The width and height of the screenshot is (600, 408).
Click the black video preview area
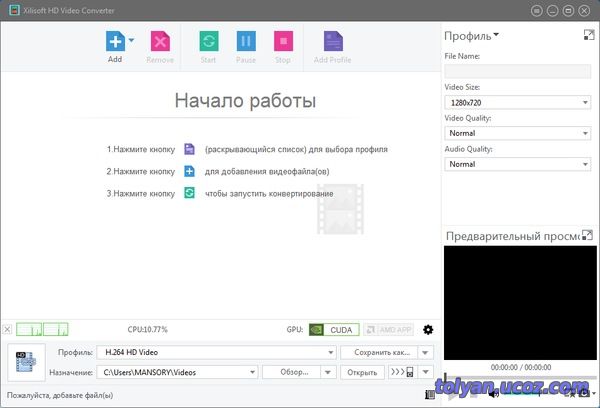(520, 303)
